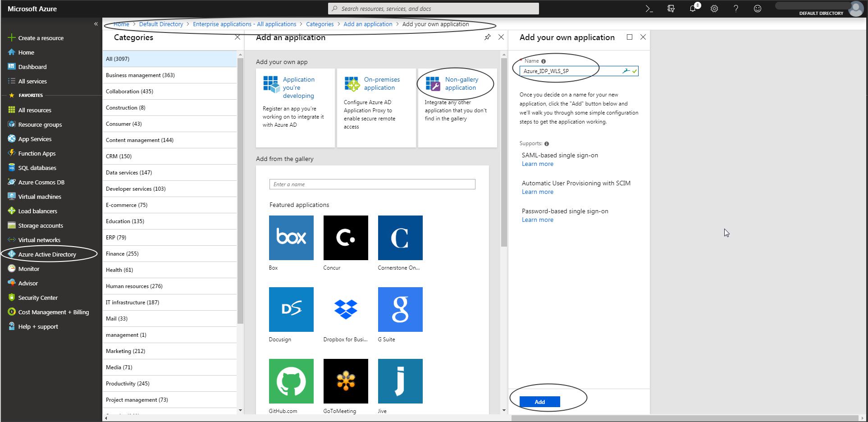This screenshot has height=422, width=868.
Task: Go to Enterprise applications breadcrumb link
Action: [244, 24]
